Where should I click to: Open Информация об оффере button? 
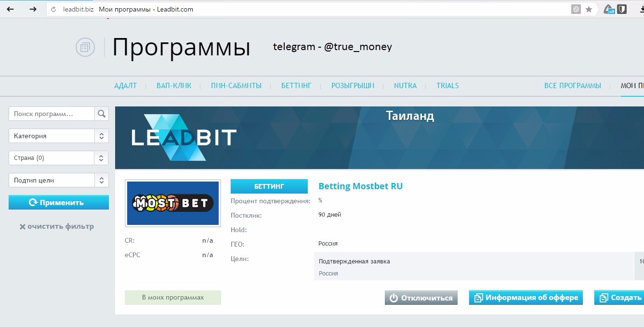click(x=526, y=298)
